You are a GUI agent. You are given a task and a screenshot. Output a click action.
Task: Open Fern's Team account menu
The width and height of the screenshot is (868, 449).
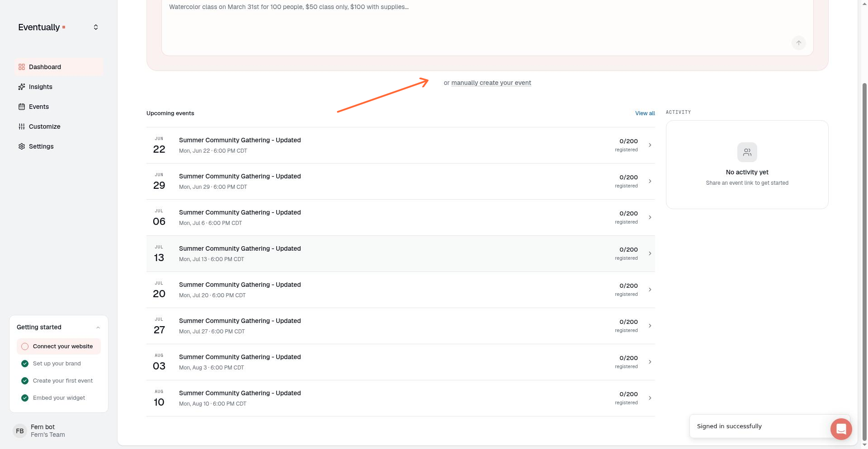point(58,431)
